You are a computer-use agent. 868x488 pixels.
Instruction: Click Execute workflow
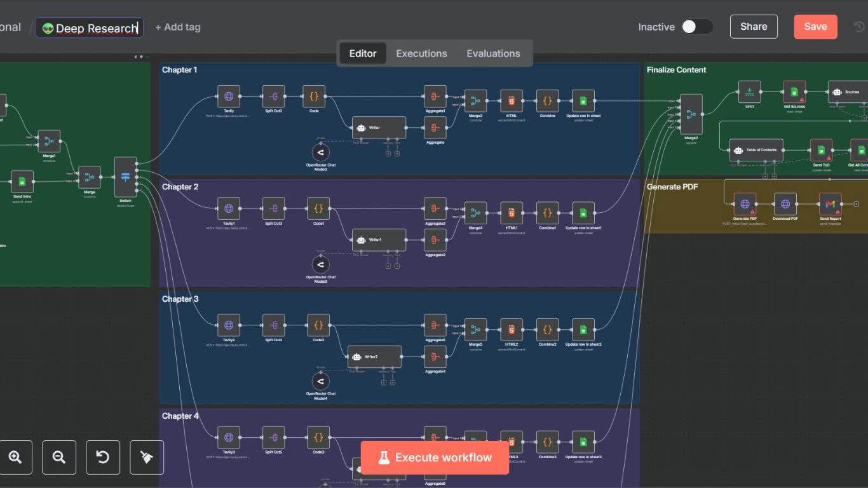(435, 457)
